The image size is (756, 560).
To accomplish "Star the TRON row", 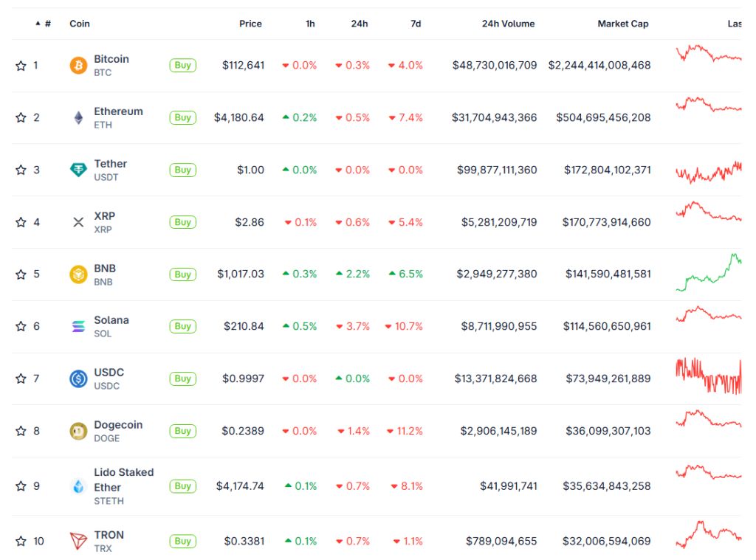I will pyautogui.click(x=21, y=542).
